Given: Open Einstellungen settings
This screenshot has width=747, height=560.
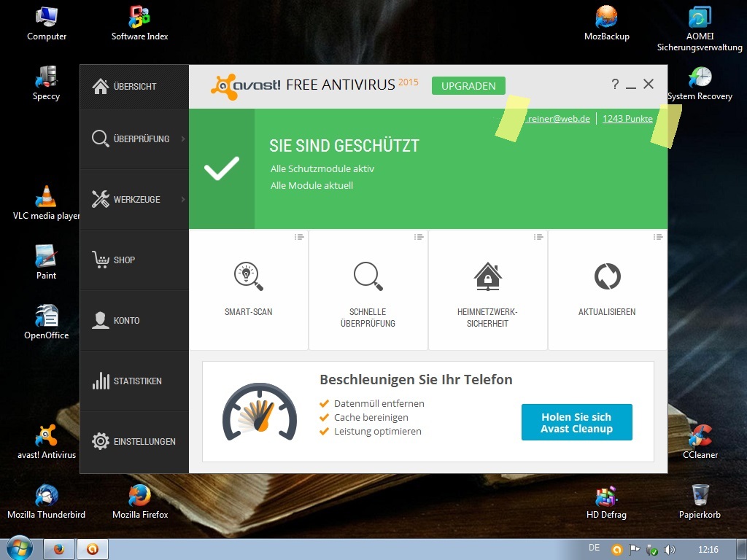Looking at the screenshot, I should tap(134, 441).
